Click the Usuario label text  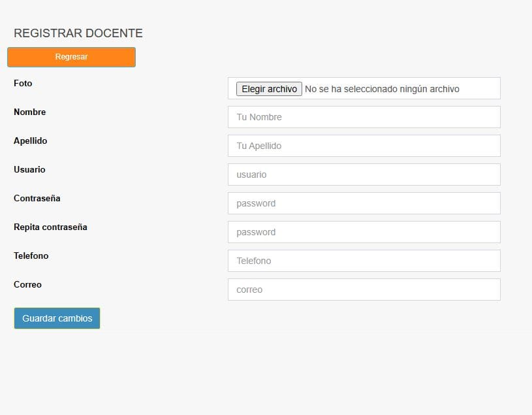click(29, 170)
